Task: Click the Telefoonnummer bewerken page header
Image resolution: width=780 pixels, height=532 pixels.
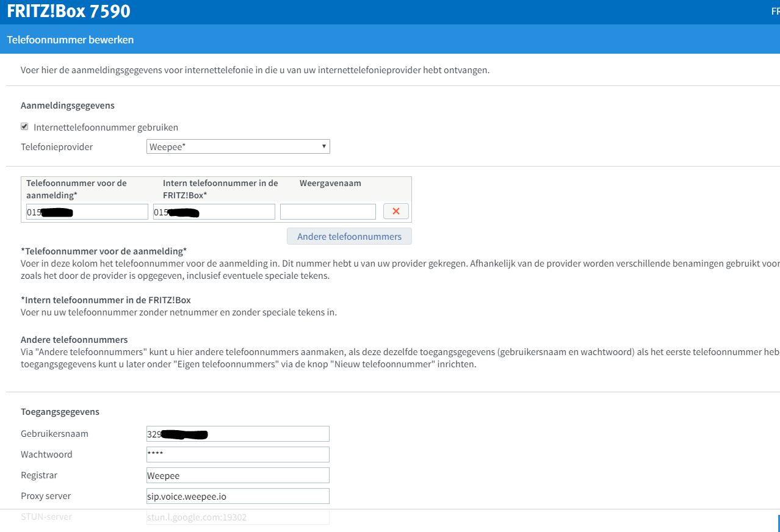Action: coord(70,40)
